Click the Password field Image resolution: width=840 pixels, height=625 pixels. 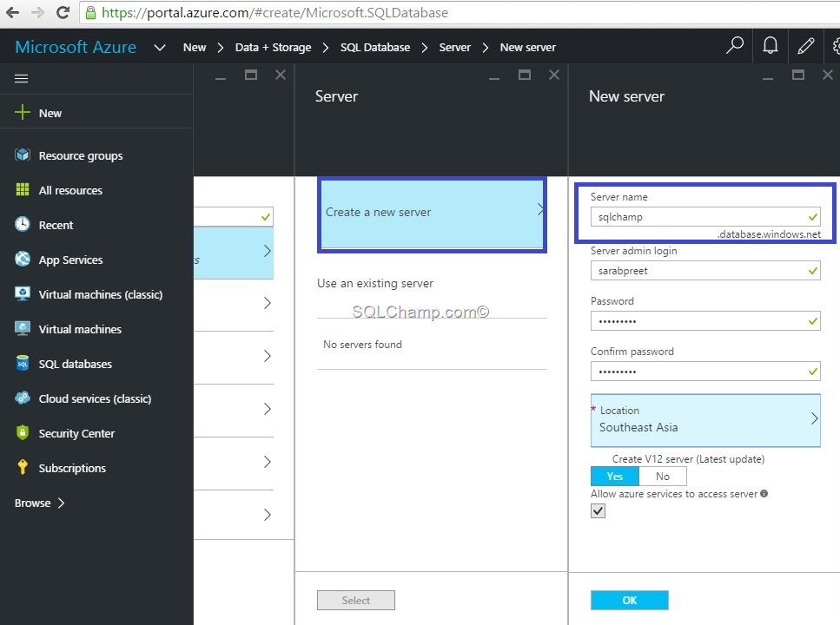point(705,321)
